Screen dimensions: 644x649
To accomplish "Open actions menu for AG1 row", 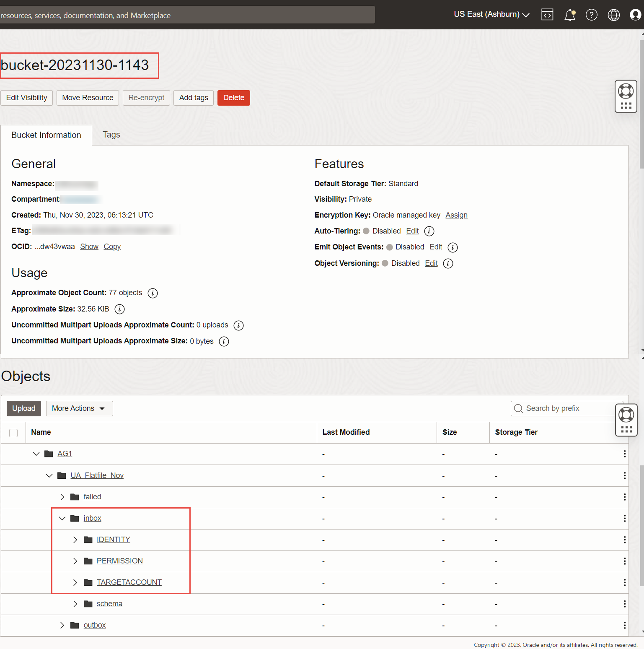I will (624, 454).
